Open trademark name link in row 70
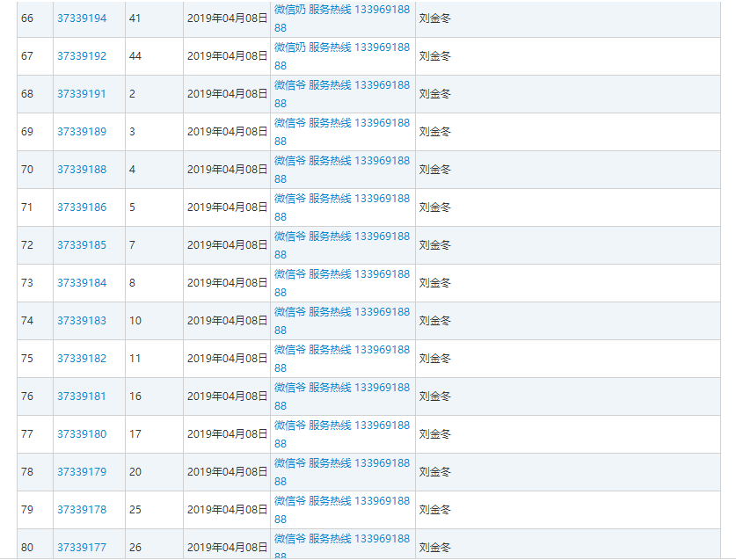 tap(342, 170)
